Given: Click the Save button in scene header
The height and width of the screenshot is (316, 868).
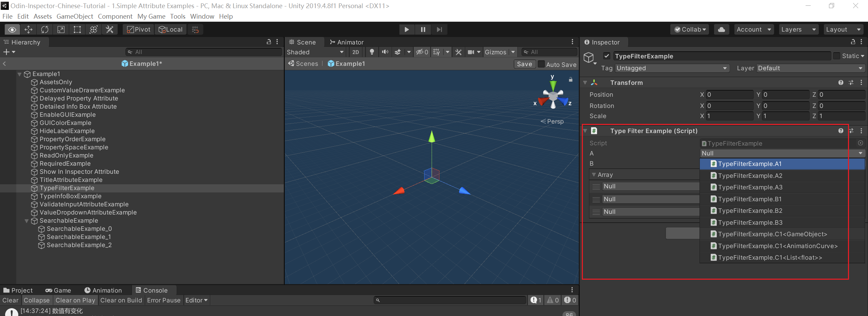Looking at the screenshot, I should [x=524, y=64].
